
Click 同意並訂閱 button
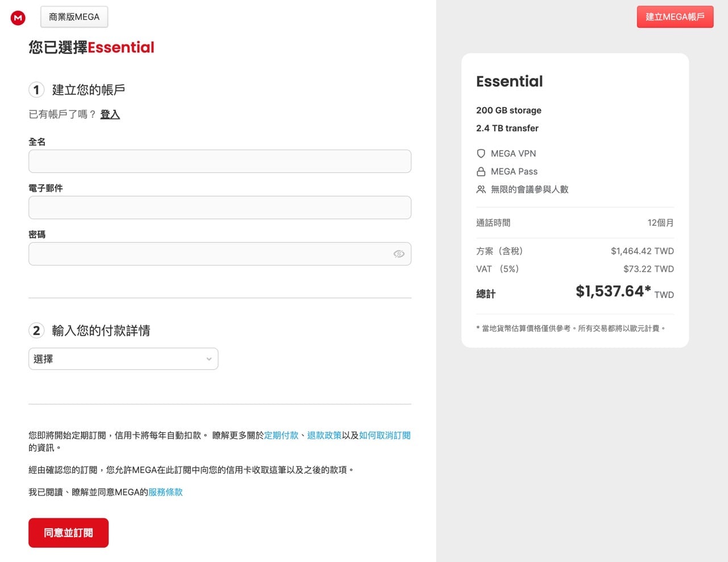click(x=68, y=533)
